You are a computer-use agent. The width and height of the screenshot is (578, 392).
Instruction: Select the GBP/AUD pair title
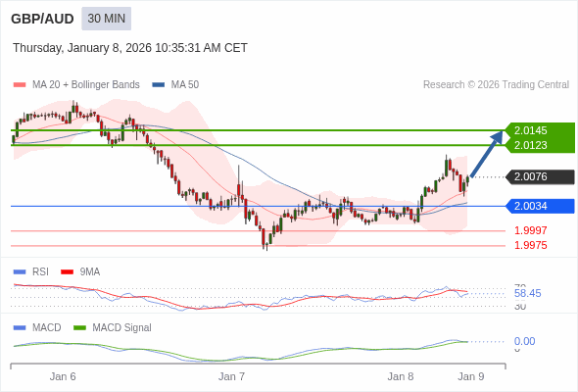(42, 19)
